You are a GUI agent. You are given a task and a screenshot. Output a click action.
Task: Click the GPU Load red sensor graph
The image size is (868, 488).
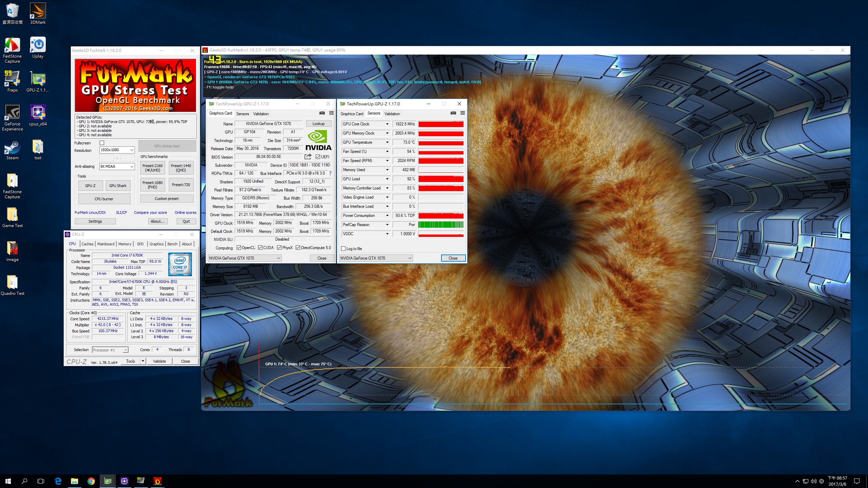441,179
